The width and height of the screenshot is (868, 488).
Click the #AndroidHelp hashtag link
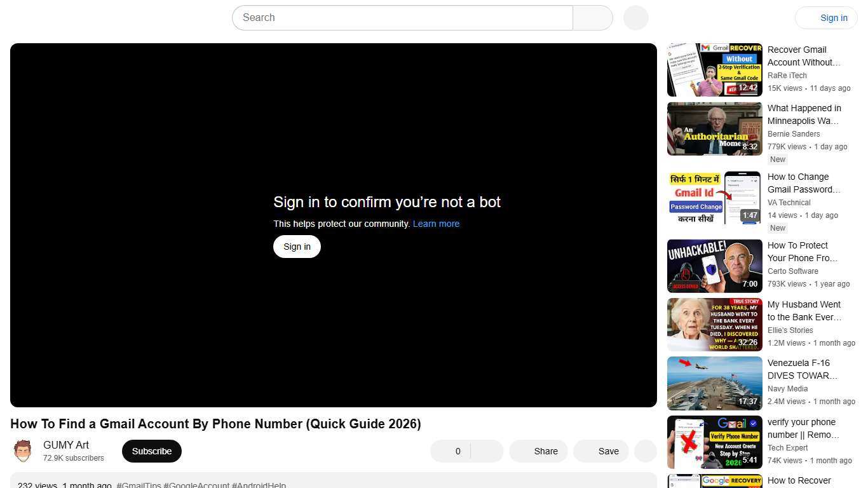(x=259, y=485)
